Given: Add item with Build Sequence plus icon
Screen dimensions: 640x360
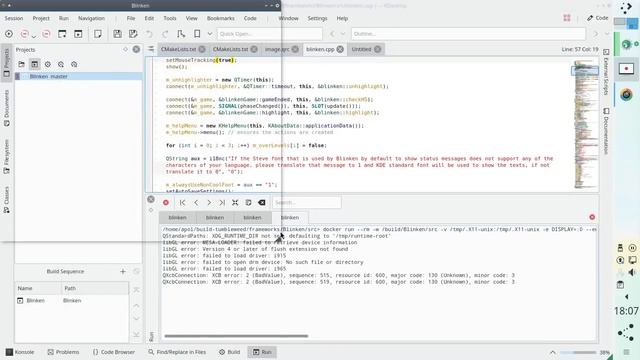Looking at the screenshot, I should pyautogui.click(x=123, y=271).
